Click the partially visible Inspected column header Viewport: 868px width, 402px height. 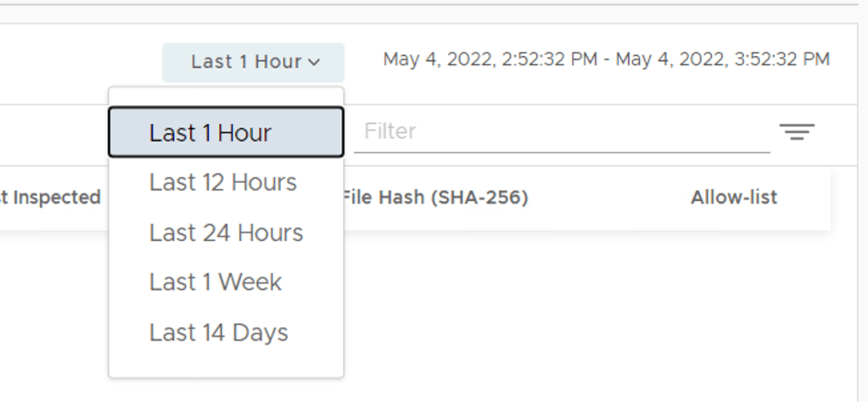[51, 198]
